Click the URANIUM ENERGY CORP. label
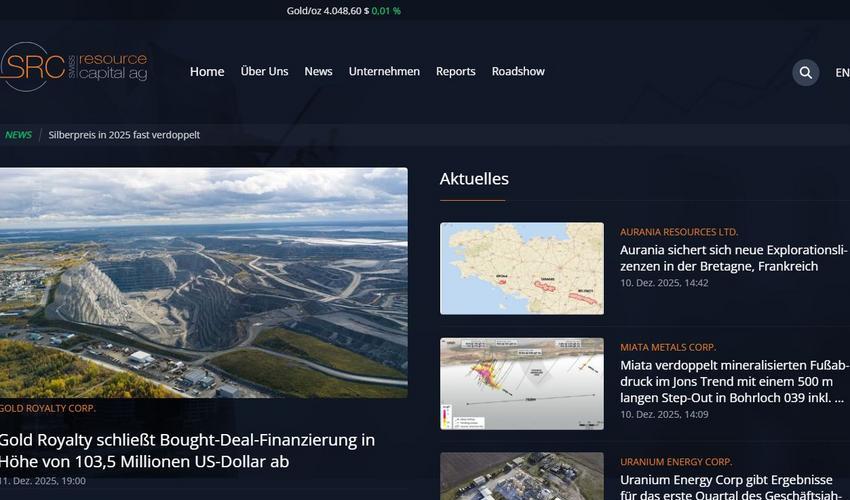850x500 pixels. [x=676, y=462]
